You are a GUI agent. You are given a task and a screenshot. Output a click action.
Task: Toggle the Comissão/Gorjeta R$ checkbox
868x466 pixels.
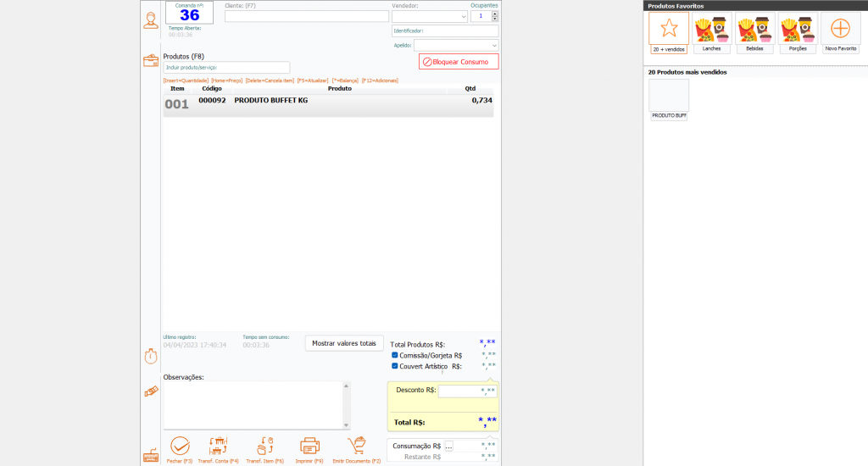pos(395,355)
